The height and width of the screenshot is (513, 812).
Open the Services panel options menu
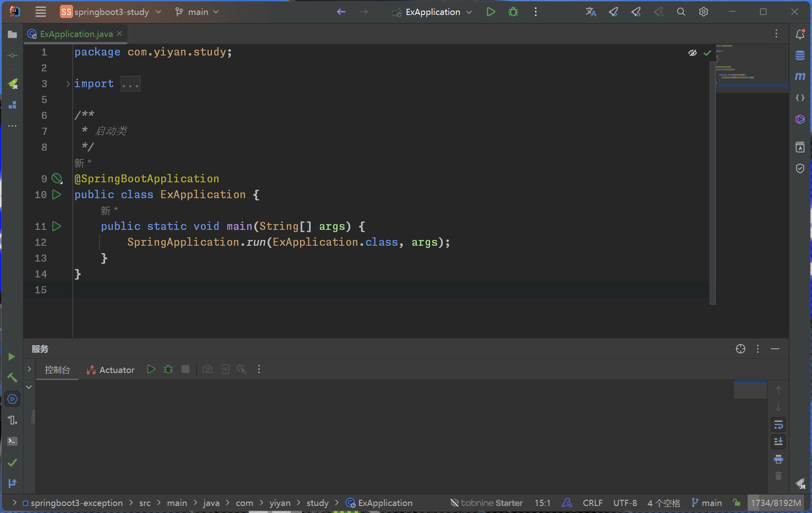tap(758, 349)
